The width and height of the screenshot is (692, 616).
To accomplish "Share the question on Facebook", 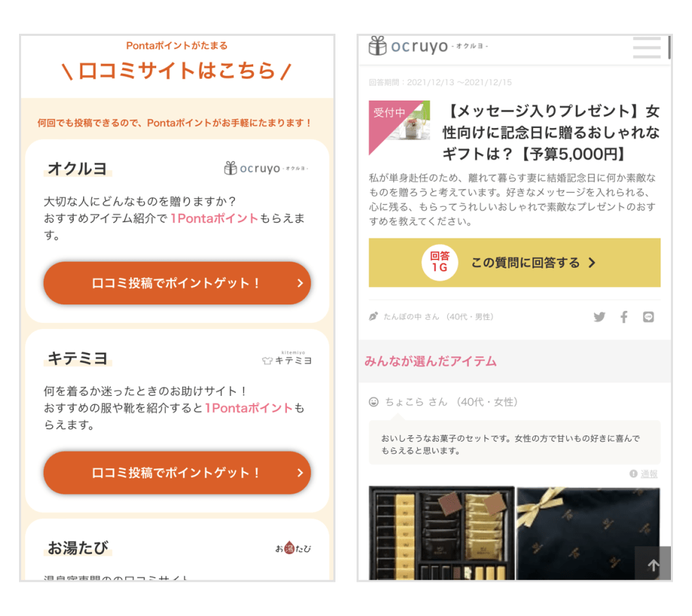I will [624, 317].
